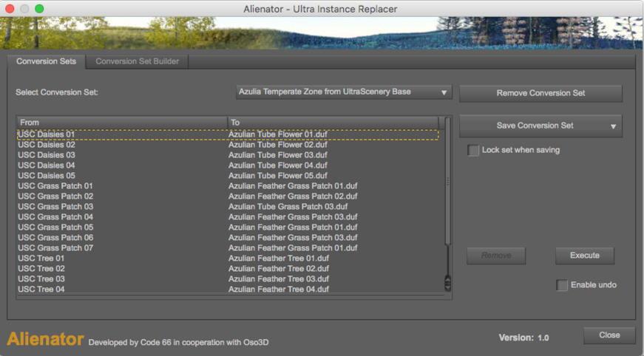
Task: Click the greyed-out Remove button
Action: [495, 256]
